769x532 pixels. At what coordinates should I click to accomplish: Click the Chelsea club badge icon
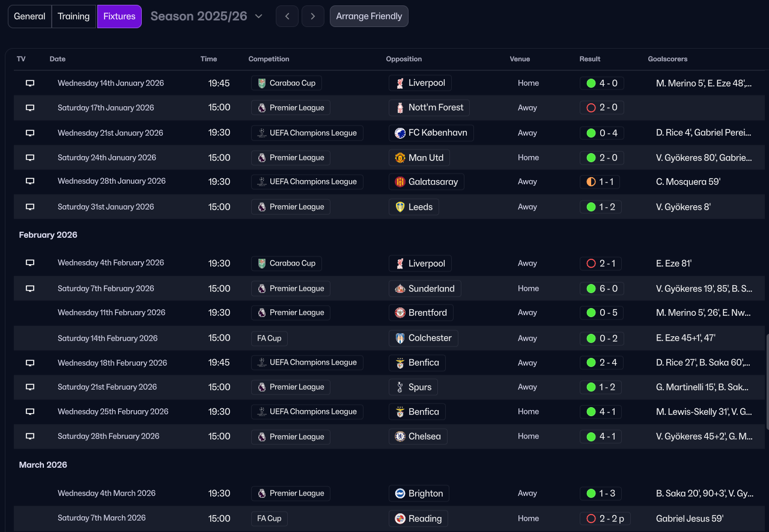tap(400, 437)
